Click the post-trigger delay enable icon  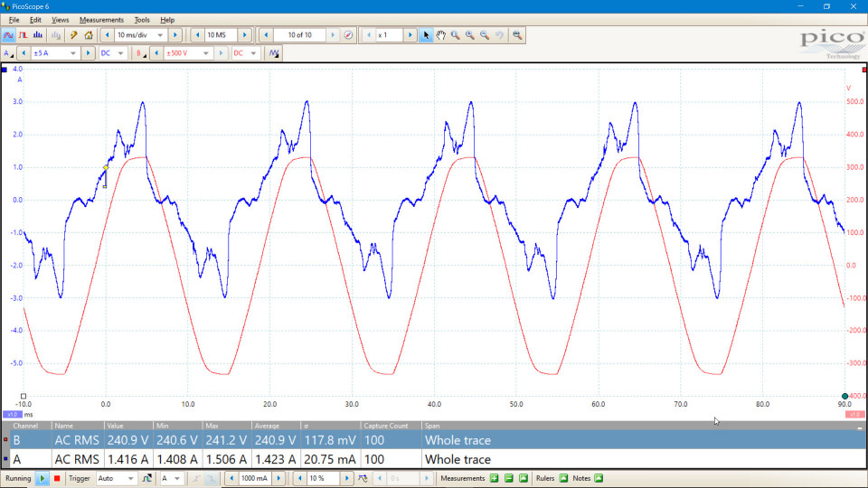click(x=363, y=478)
